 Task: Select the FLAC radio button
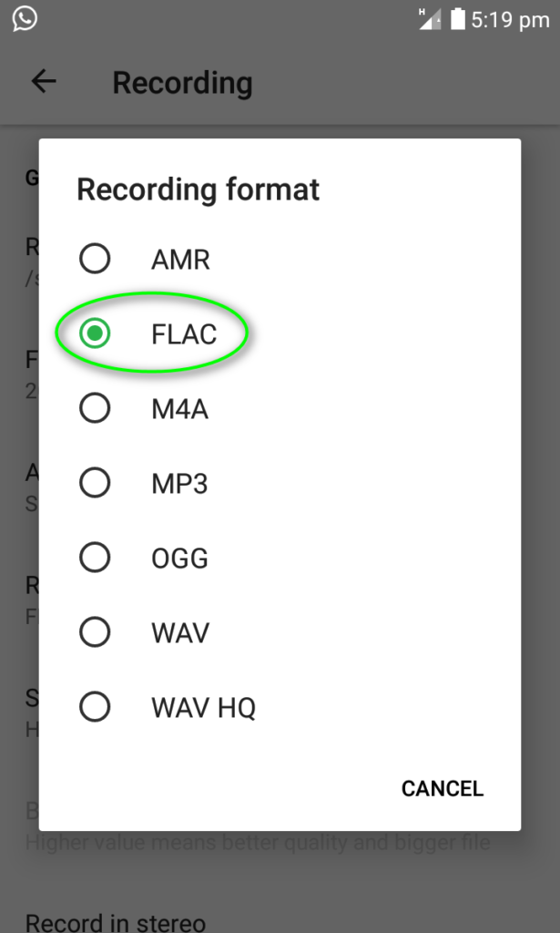pos(95,334)
